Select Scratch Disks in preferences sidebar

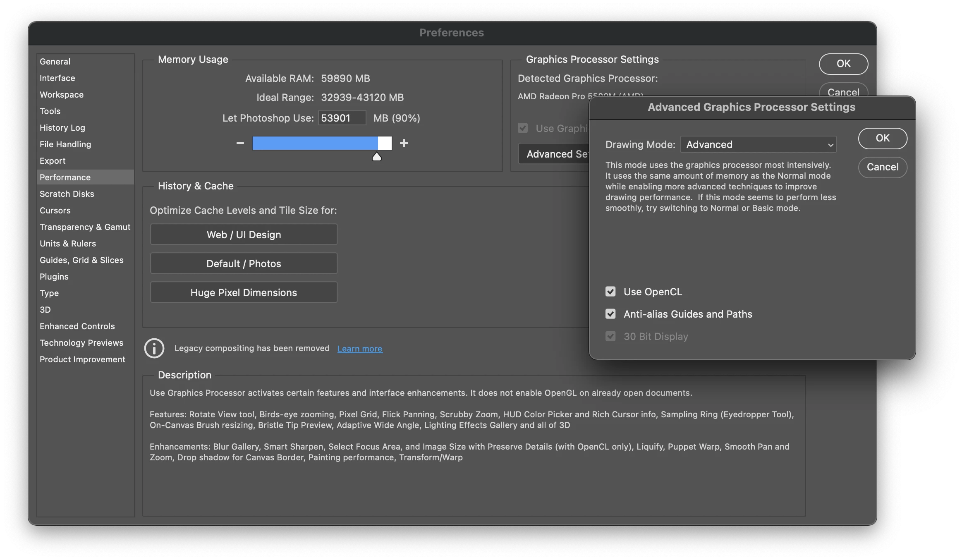point(67,194)
